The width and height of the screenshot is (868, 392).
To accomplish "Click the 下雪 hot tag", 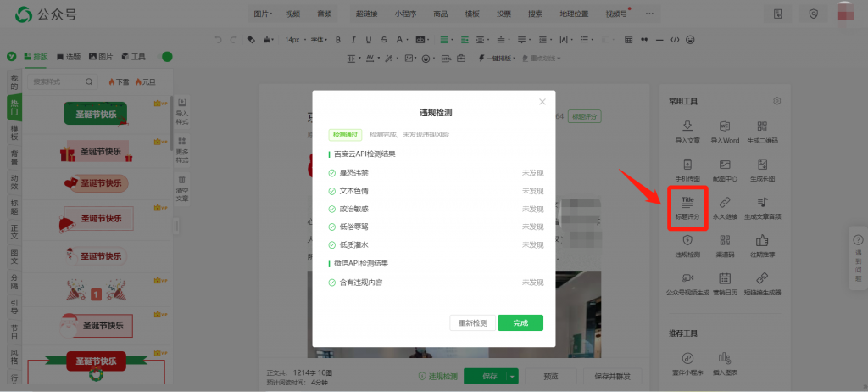I will [x=119, y=81].
